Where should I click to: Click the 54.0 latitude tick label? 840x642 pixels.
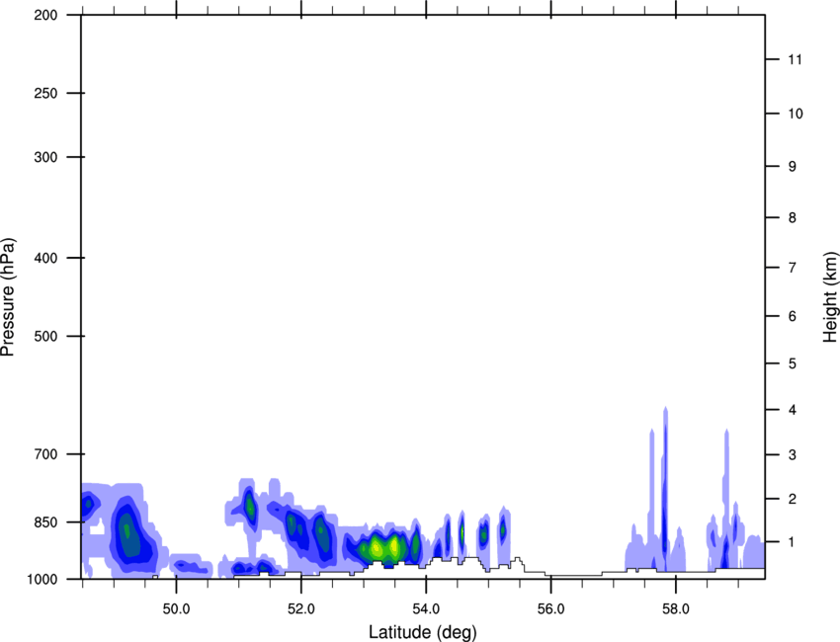point(427,609)
